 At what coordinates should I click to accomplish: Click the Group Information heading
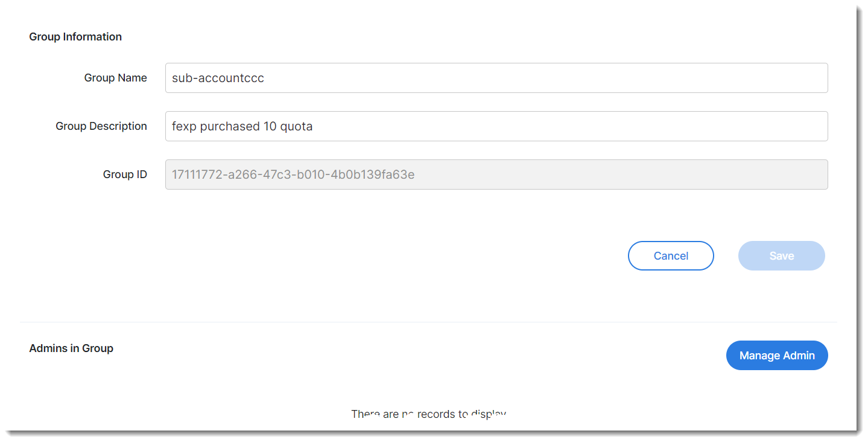click(75, 37)
